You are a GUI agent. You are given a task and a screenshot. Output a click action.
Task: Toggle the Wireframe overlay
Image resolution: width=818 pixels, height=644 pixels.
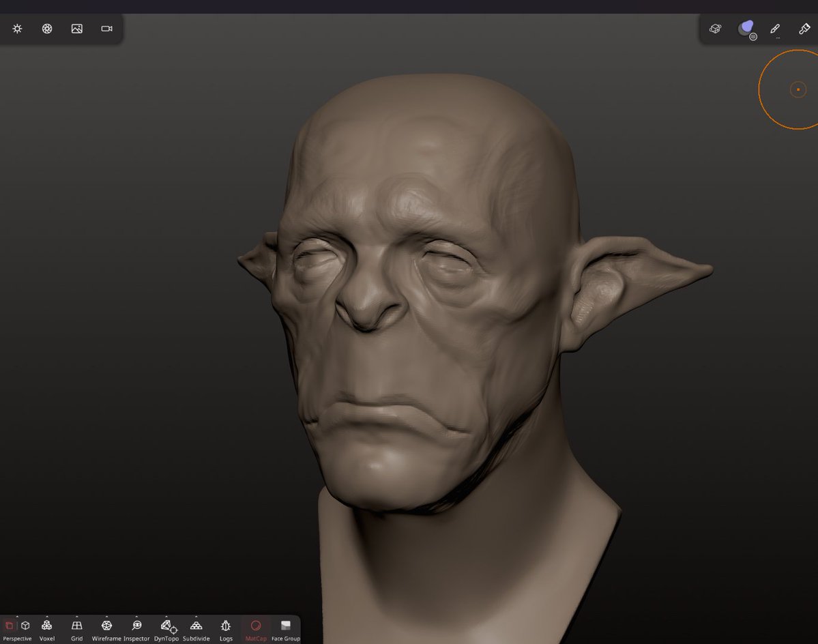pos(106,630)
